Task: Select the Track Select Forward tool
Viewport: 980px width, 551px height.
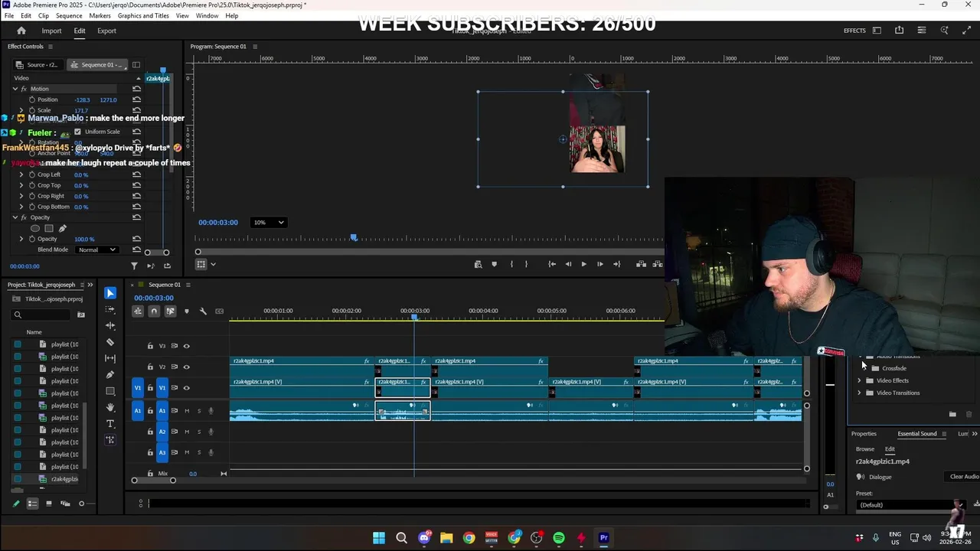Action: tap(110, 309)
